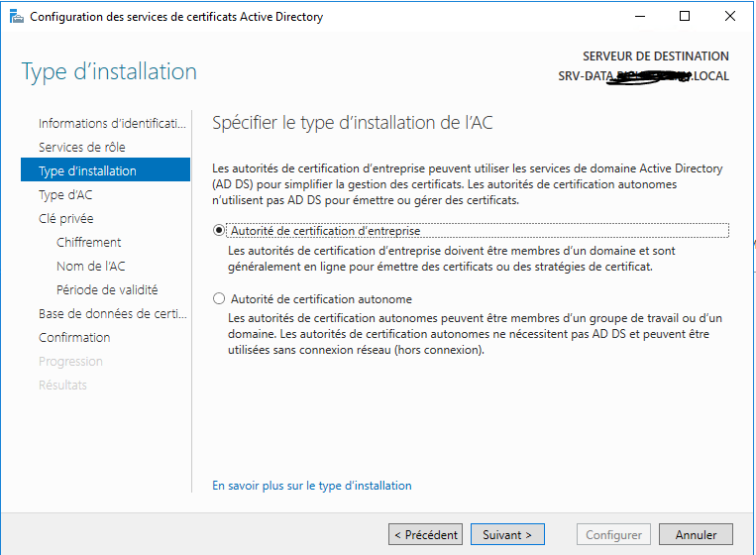Select Type d'installation in sidebar

(105, 170)
